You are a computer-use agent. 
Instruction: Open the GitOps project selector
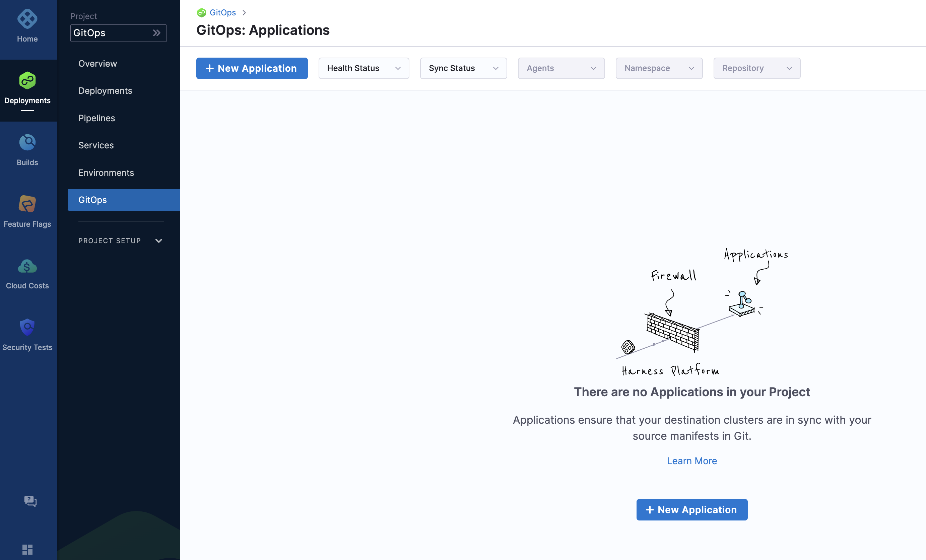(x=118, y=33)
